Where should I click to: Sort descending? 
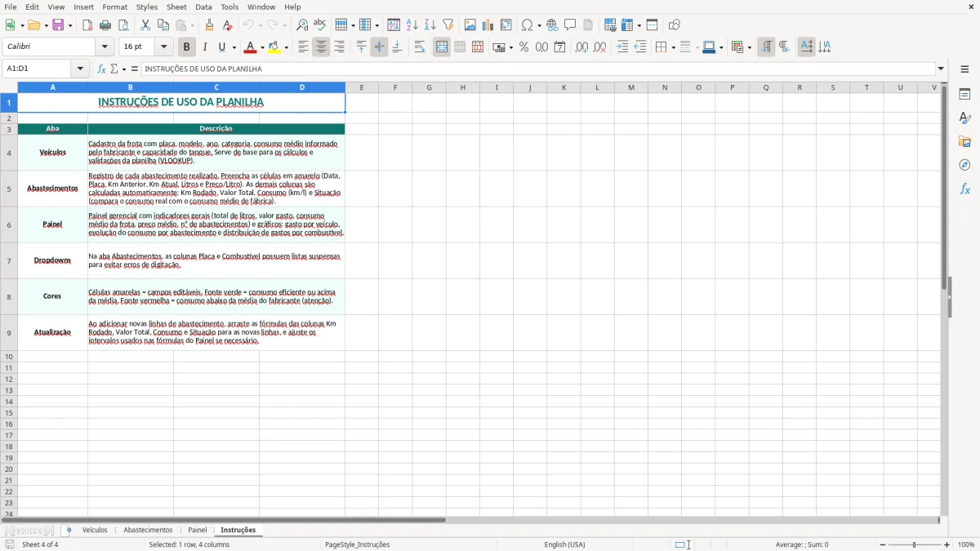click(x=430, y=25)
